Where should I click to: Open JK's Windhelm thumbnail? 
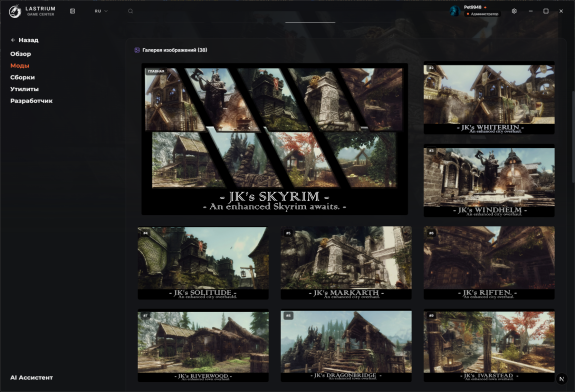[489, 180]
